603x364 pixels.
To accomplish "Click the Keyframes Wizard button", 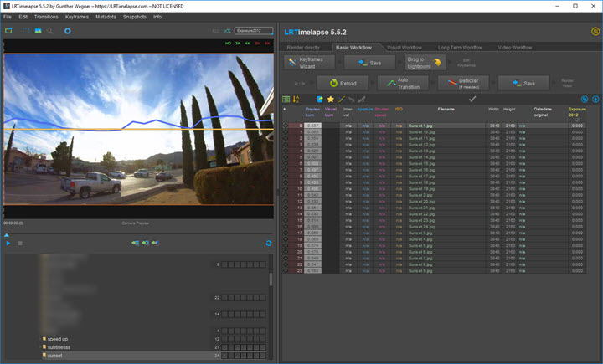I will point(310,62).
